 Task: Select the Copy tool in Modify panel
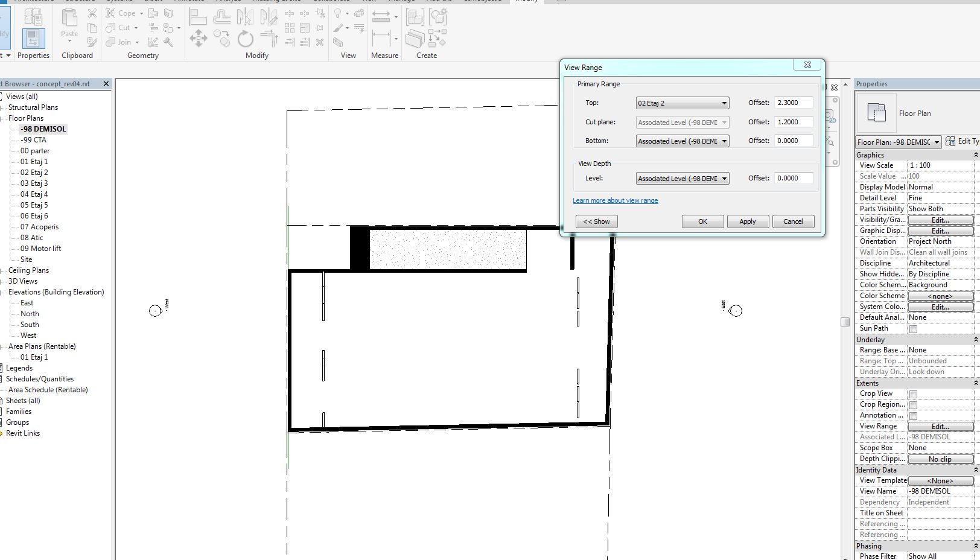pos(221,39)
